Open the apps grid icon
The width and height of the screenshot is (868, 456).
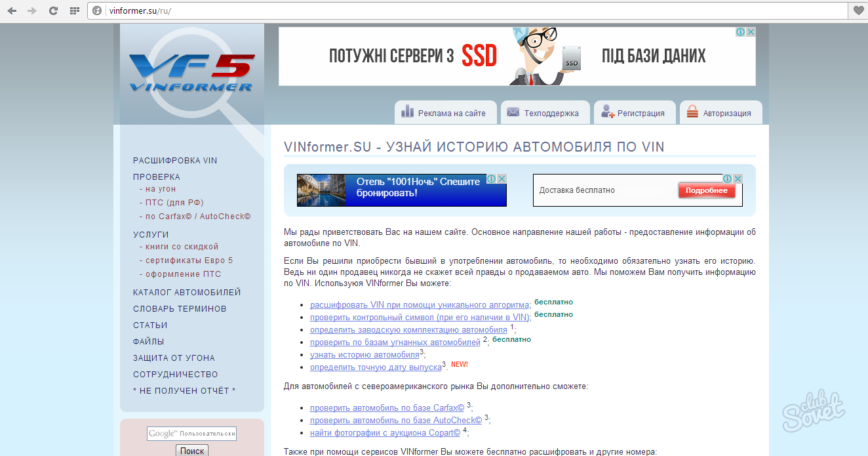click(74, 11)
